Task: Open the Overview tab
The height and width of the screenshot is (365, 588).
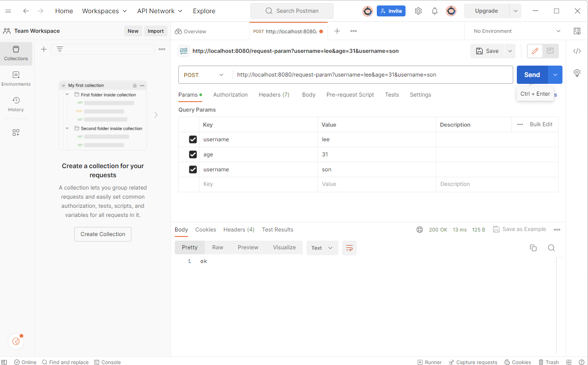Action: pyautogui.click(x=191, y=31)
